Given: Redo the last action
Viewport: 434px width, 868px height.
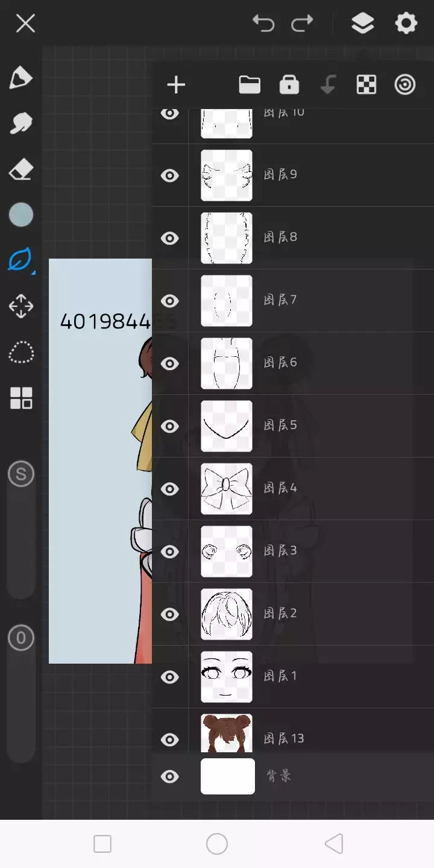Looking at the screenshot, I should click(x=302, y=24).
